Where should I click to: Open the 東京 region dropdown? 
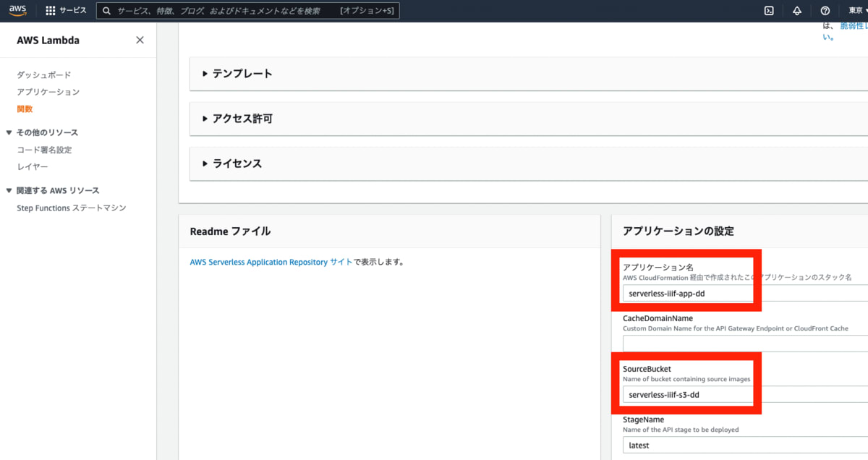856,10
